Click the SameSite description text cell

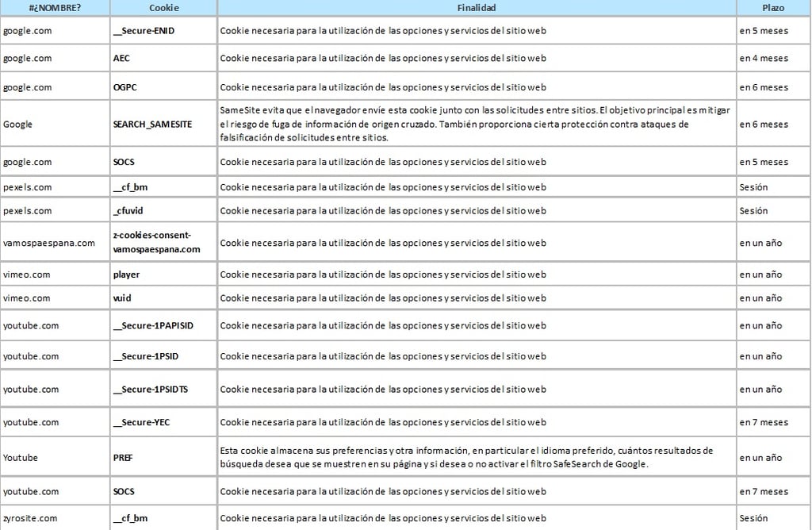[477, 124]
